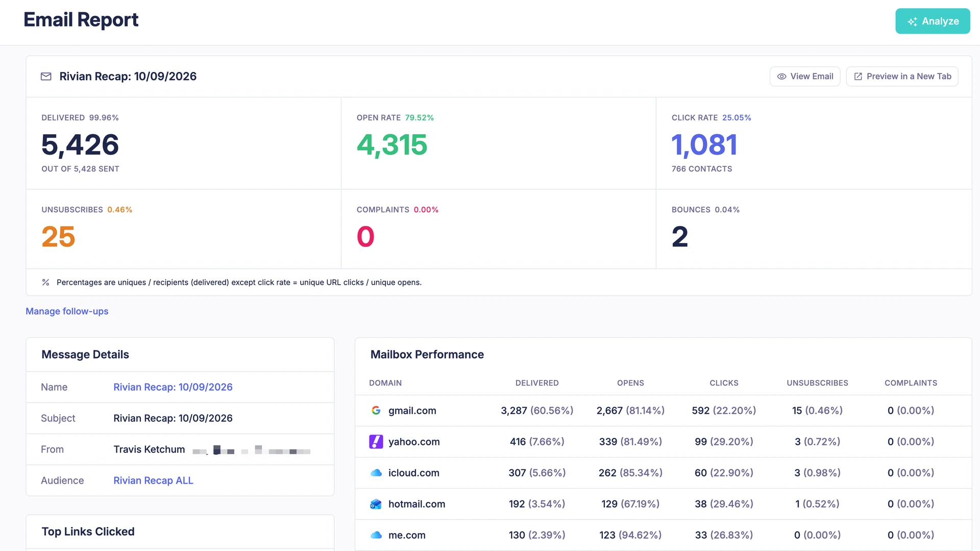Image resolution: width=980 pixels, height=551 pixels.
Task: Click the 4,315 opens count
Action: [391, 144]
